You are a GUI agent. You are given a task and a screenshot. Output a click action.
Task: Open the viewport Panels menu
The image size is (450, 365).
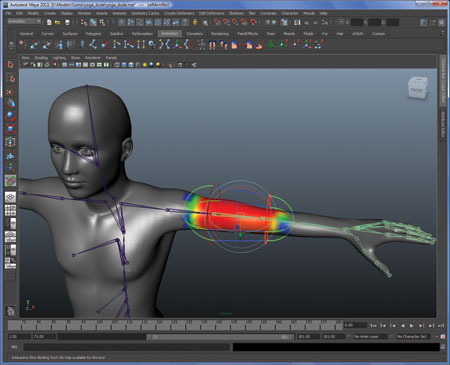(111, 58)
